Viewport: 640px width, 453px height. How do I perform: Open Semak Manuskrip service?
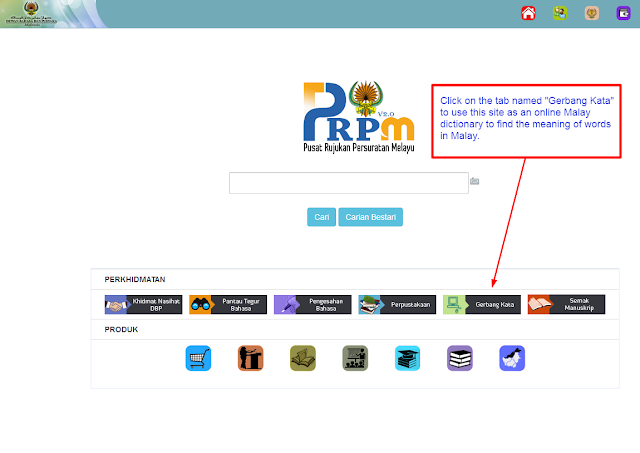(566, 304)
